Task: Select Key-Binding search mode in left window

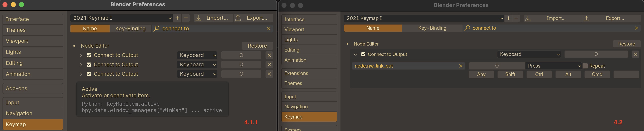Action: click(x=131, y=29)
